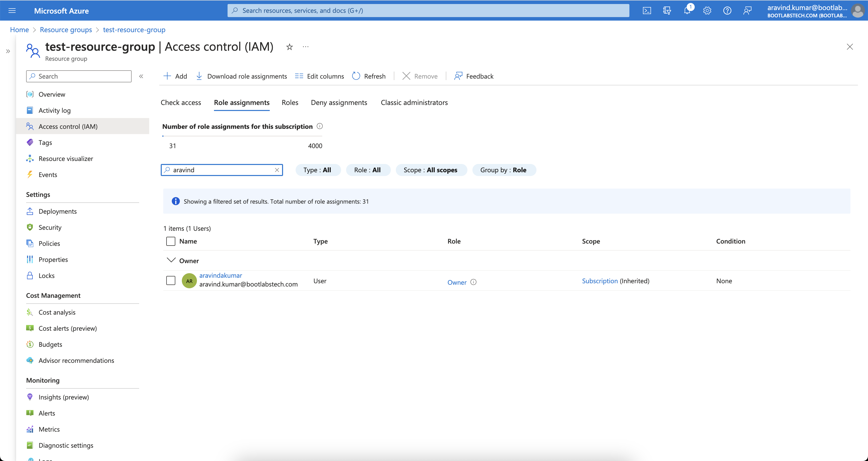868x461 pixels.
Task: Select the Group by Role filter
Action: coord(503,169)
